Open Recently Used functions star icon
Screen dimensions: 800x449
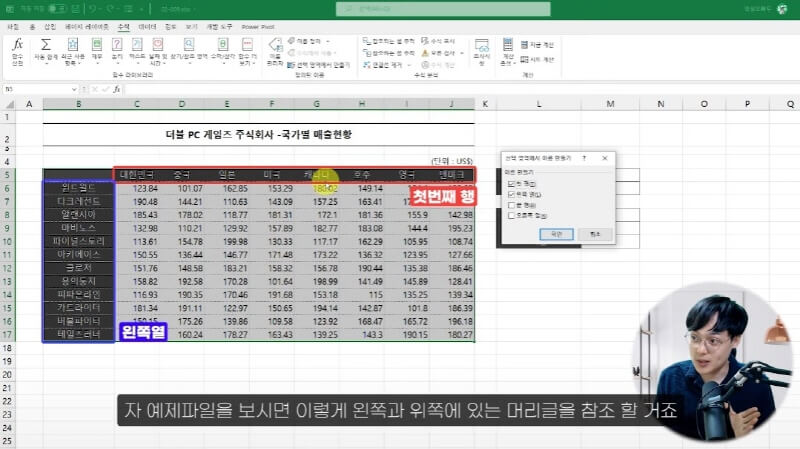pos(73,45)
